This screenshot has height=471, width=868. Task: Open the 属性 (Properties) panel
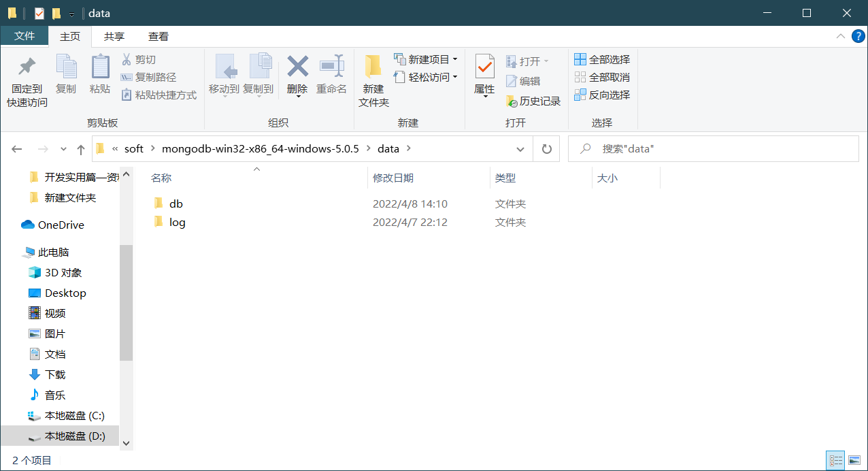[484, 78]
